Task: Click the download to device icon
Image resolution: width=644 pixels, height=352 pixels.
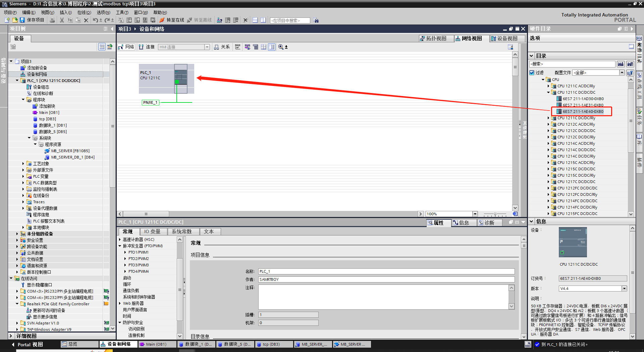Action: click(x=129, y=20)
